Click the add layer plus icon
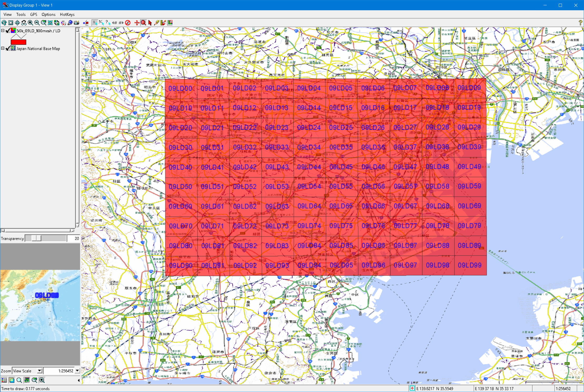 (x=86, y=23)
